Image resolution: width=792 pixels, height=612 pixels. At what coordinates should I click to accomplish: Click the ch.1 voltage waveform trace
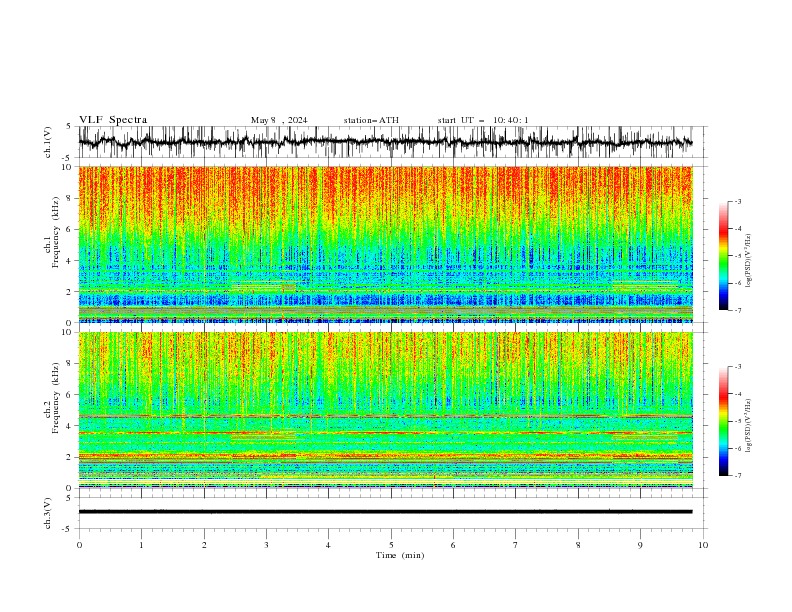click(385, 142)
